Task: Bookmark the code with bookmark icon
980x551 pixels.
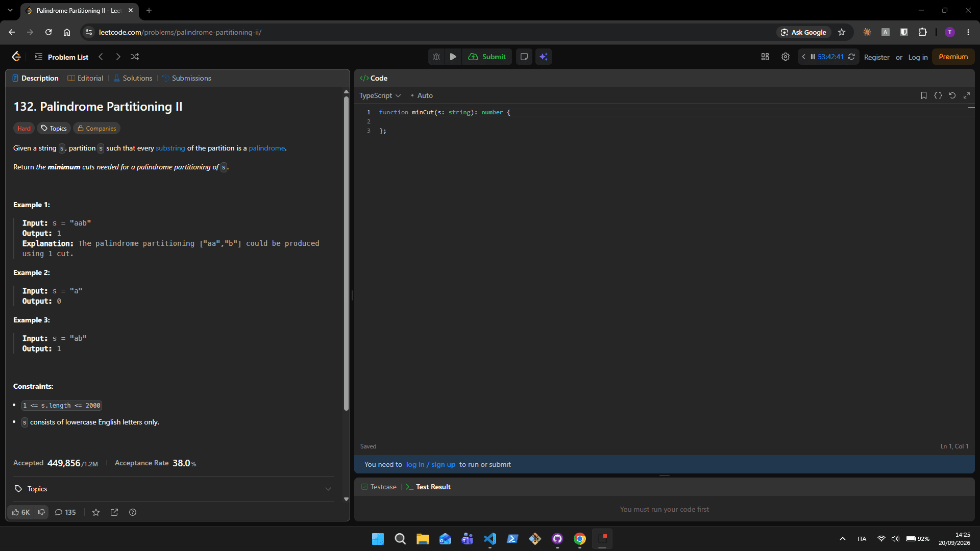Action: click(x=923, y=95)
